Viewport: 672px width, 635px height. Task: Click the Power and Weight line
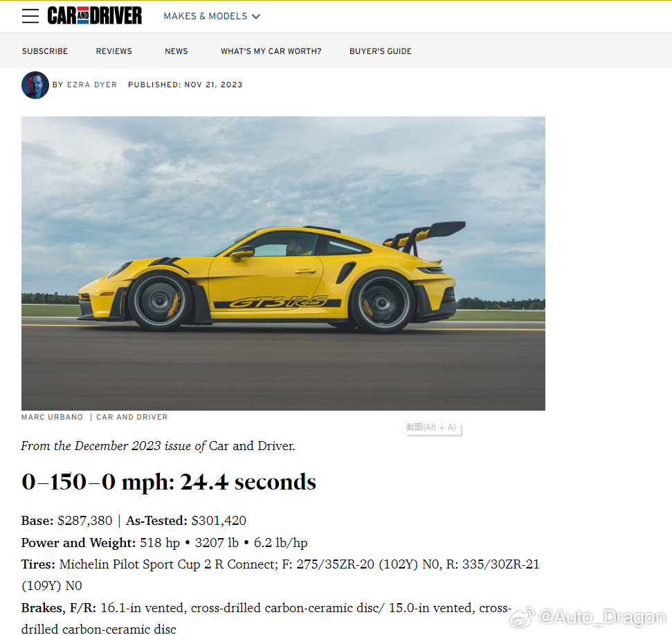tap(165, 543)
